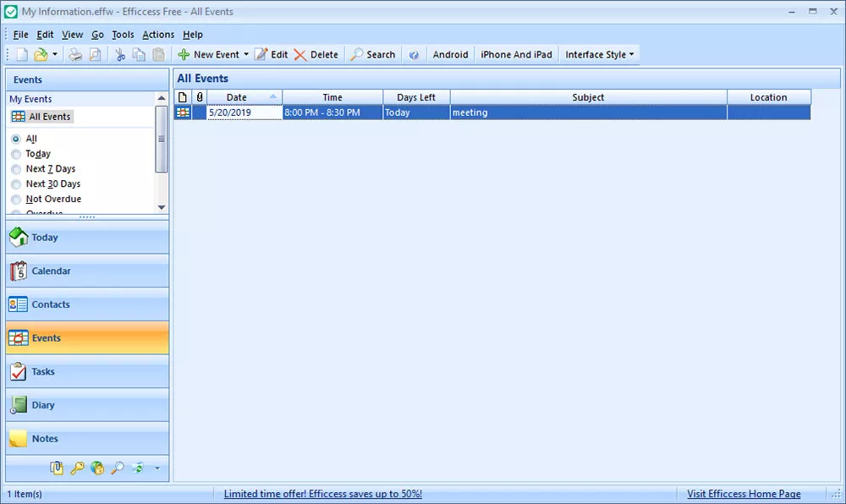This screenshot has height=504, width=846.
Task: Click the New blank document toolbar icon
Action: click(x=22, y=54)
